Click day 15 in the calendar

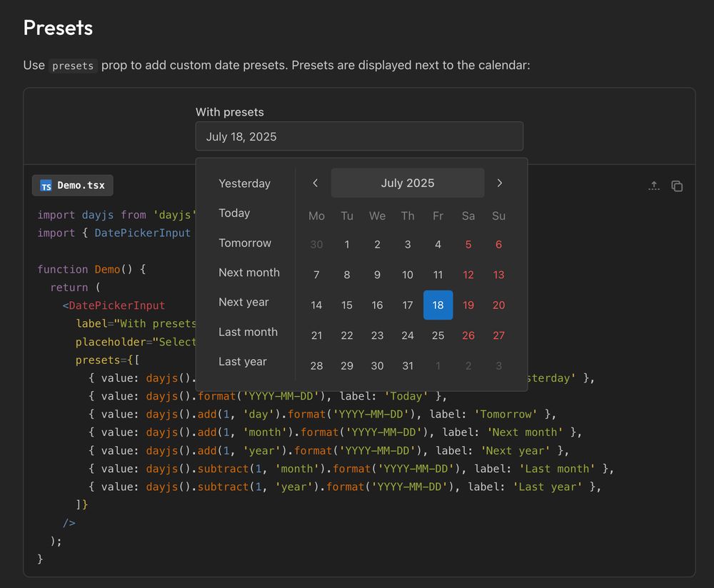[347, 305]
